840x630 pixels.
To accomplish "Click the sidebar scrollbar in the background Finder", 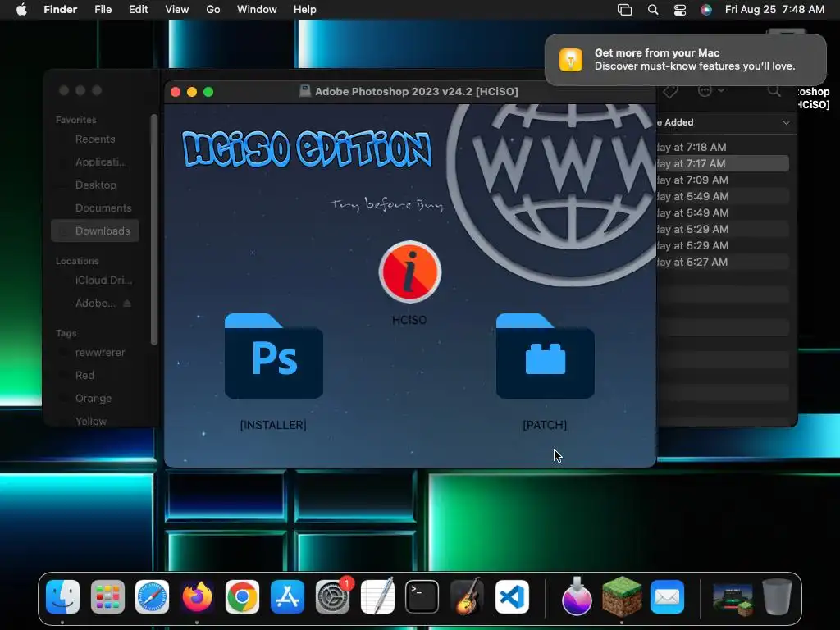I will pos(154,230).
